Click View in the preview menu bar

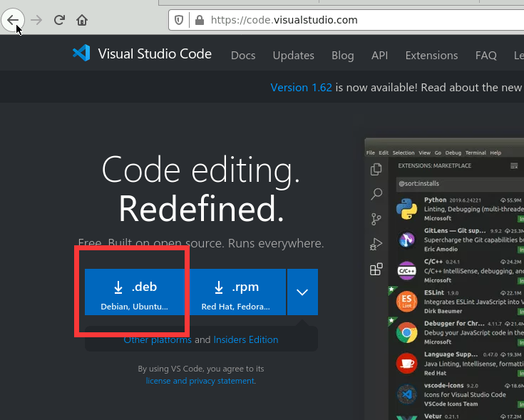point(424,153)
